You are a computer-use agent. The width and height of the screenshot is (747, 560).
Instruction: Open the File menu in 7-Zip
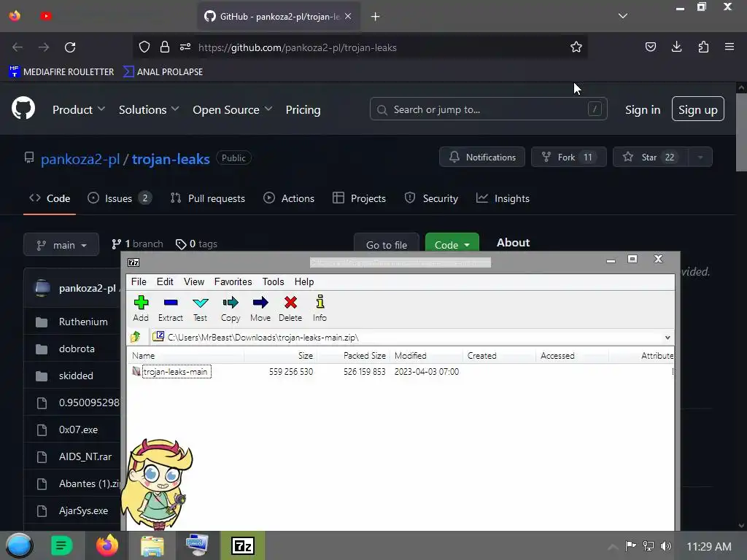tap(139, 282)
